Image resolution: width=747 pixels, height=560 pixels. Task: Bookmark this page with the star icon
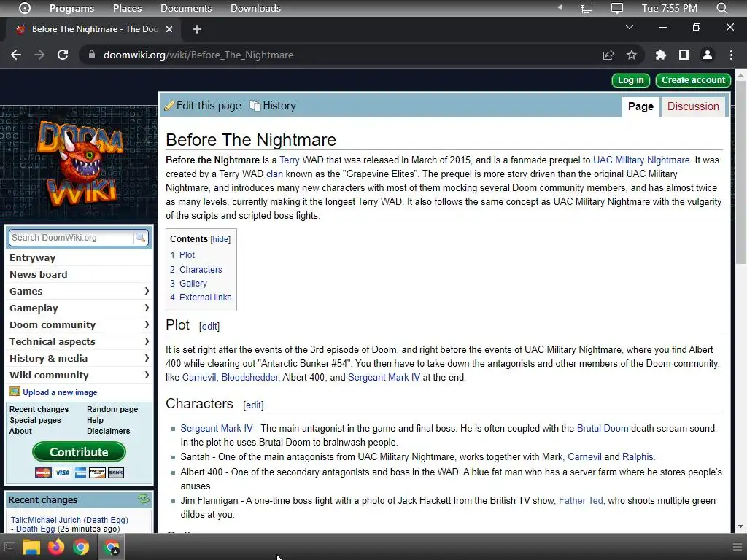tap(632, 55)
